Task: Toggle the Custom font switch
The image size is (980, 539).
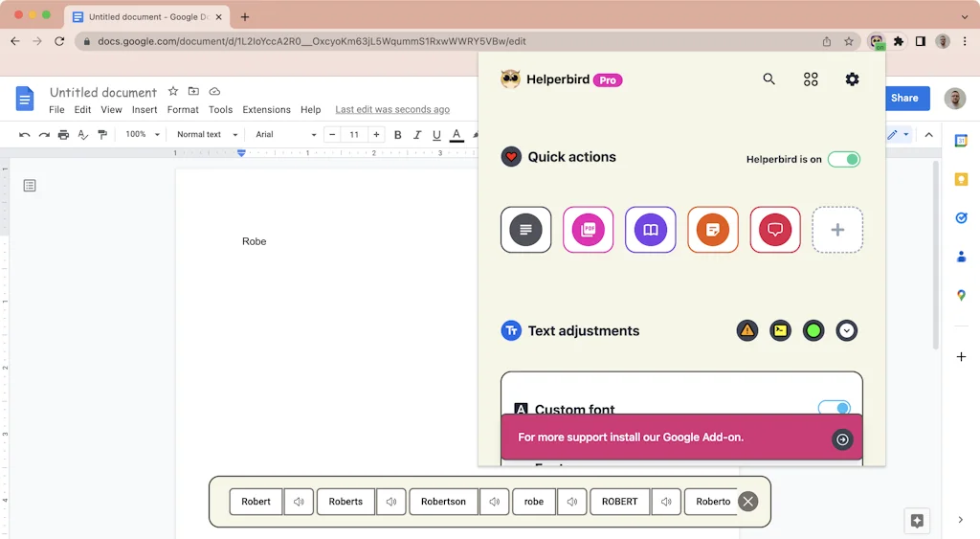Action: tap(834, 409)
